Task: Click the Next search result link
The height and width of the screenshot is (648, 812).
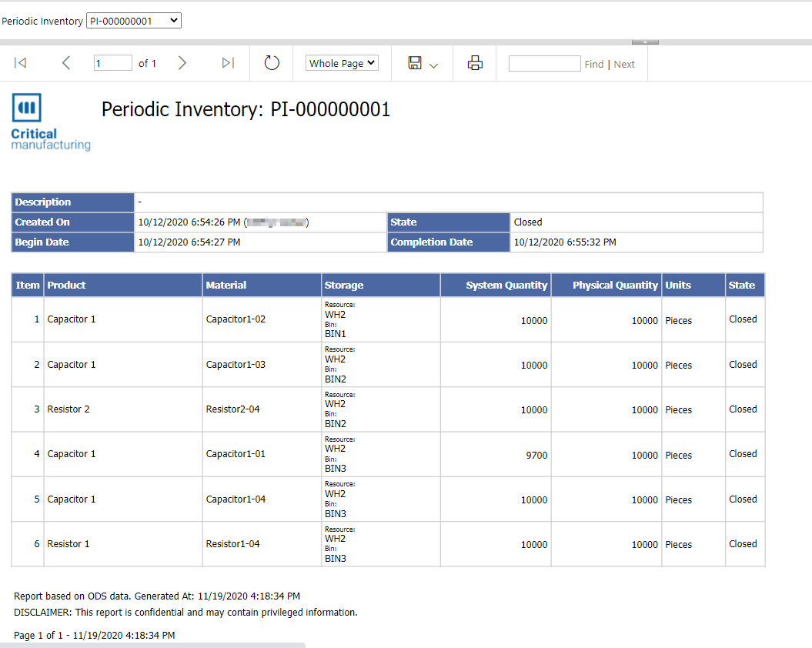Action: [x=624, y=64]
